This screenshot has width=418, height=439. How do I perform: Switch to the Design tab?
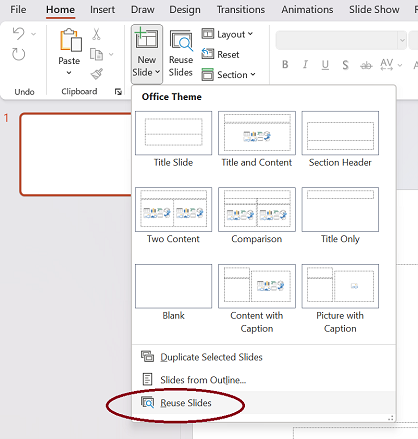(185, 10)
